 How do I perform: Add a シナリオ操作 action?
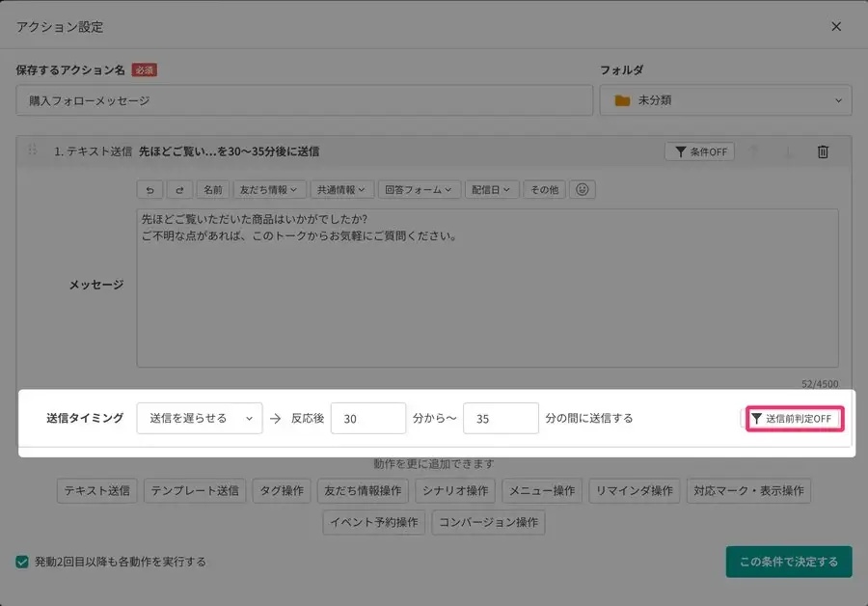click(455, 491)
